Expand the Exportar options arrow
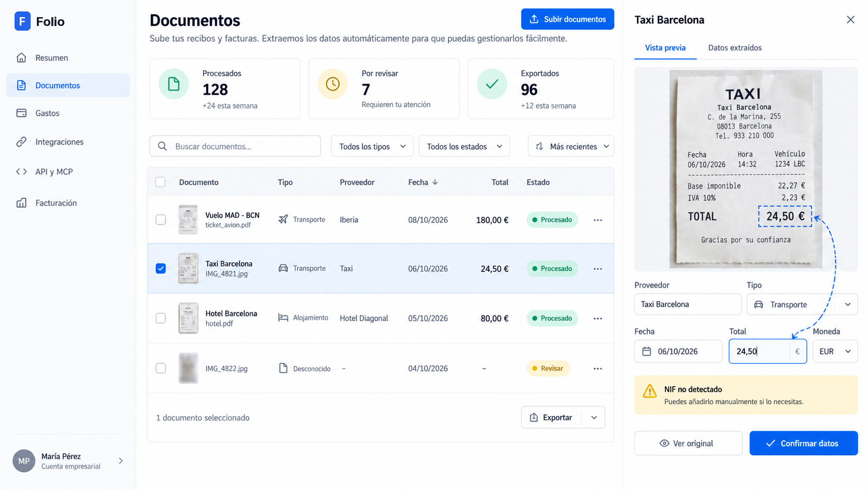 [x=594, y=417]
